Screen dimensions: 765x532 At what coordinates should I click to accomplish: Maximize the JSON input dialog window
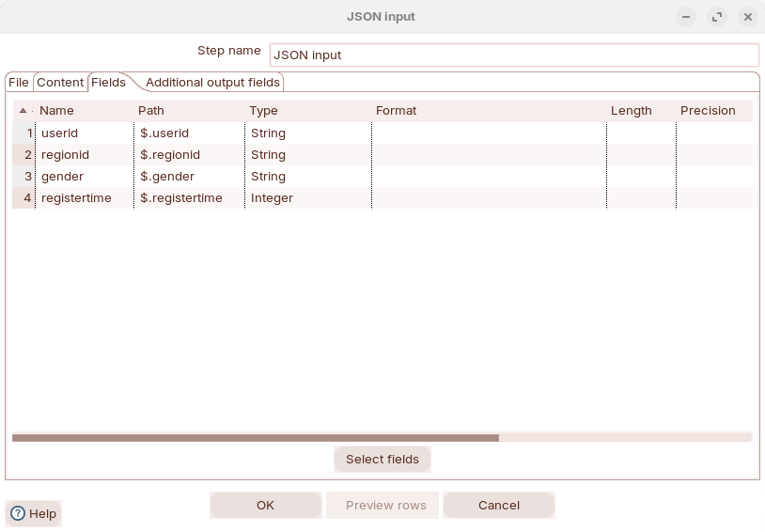point(717,17)
